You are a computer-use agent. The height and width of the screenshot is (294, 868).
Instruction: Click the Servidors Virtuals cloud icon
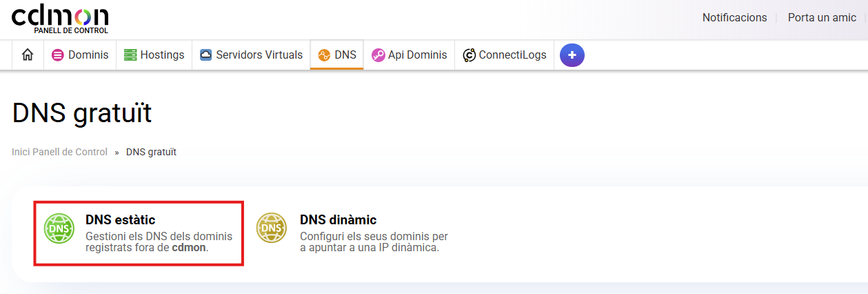[205, 55]
